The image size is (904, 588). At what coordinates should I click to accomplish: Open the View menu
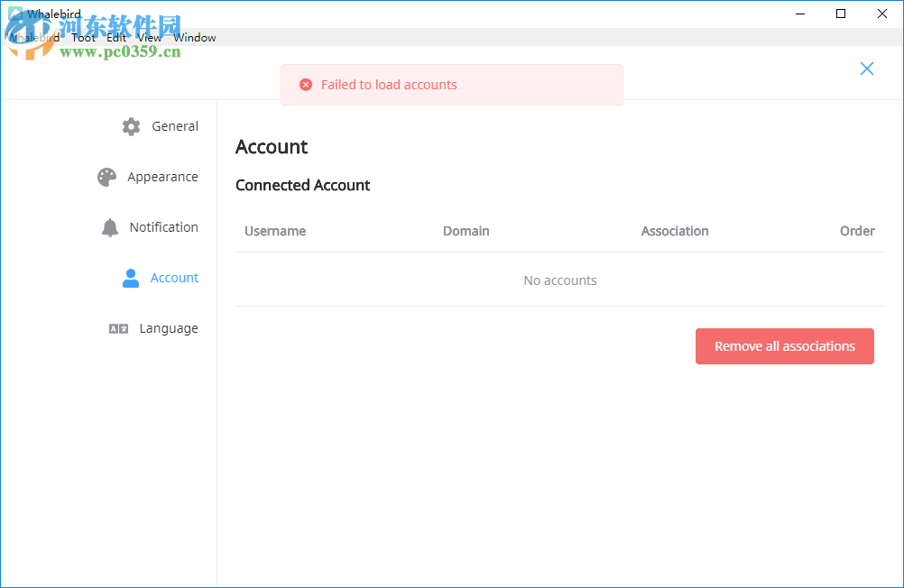[x=150, y=38]
